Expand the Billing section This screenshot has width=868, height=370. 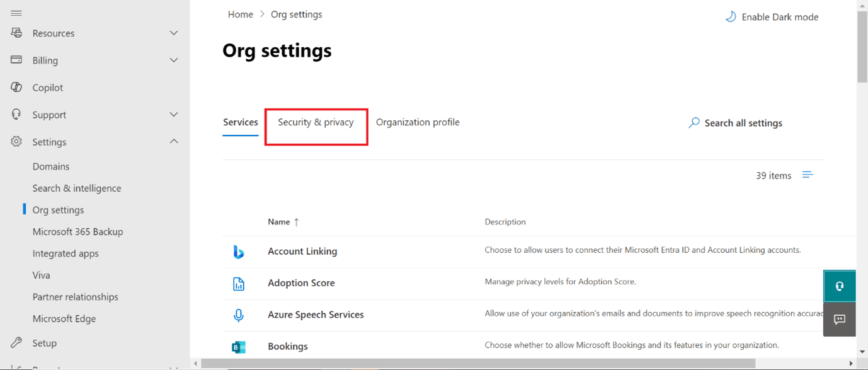tap(173, 60)
